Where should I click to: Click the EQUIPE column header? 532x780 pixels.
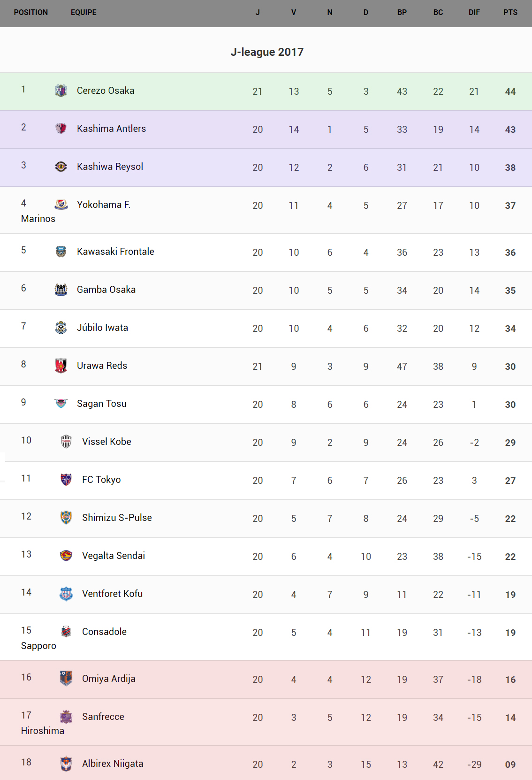[x=84, y=13]
